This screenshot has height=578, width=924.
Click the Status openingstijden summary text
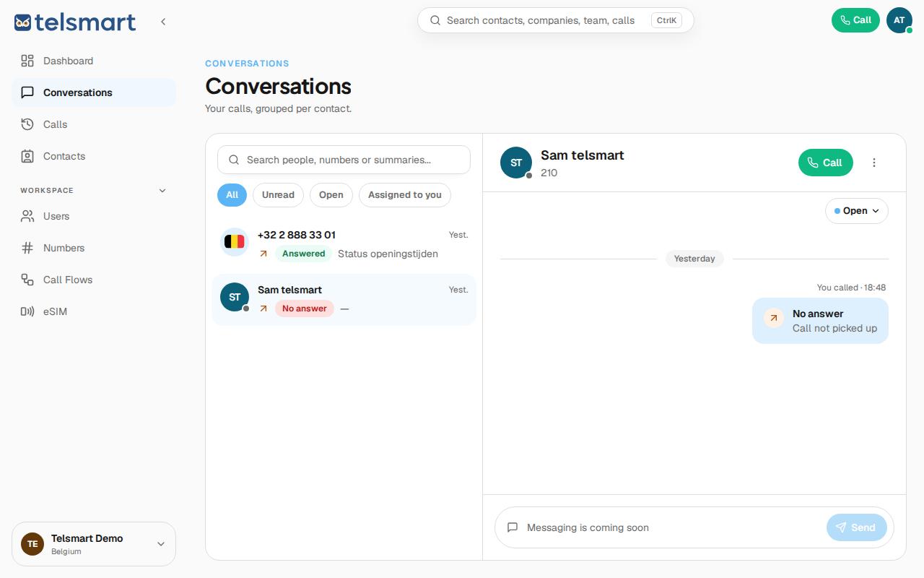[388, 254]
